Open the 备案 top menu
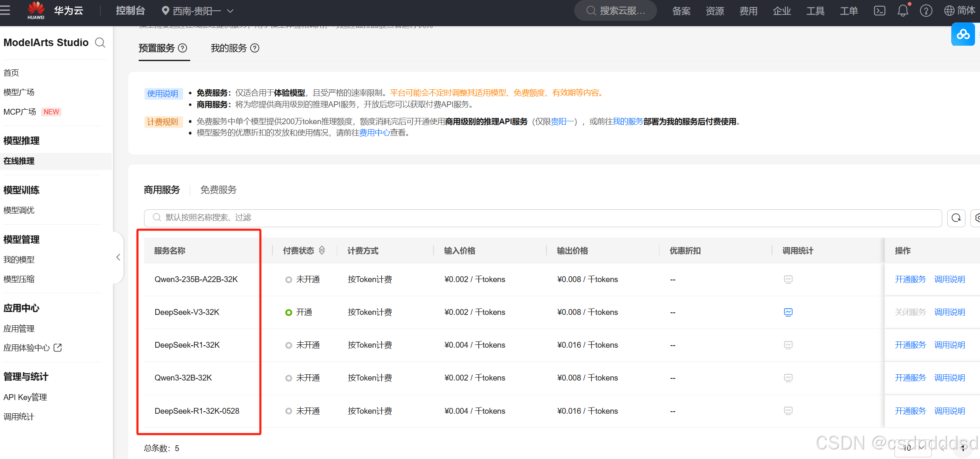Viewport: 980px width, 459px height. click(681, 11)
